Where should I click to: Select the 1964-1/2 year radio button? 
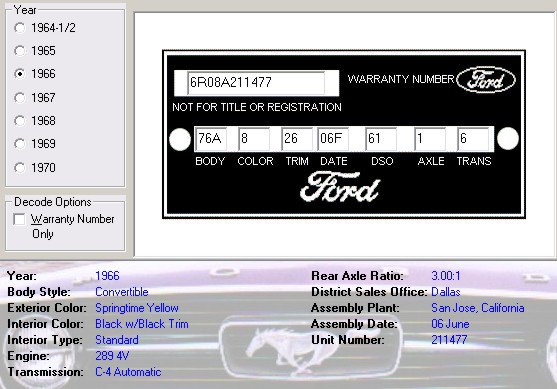coord(20,28)
